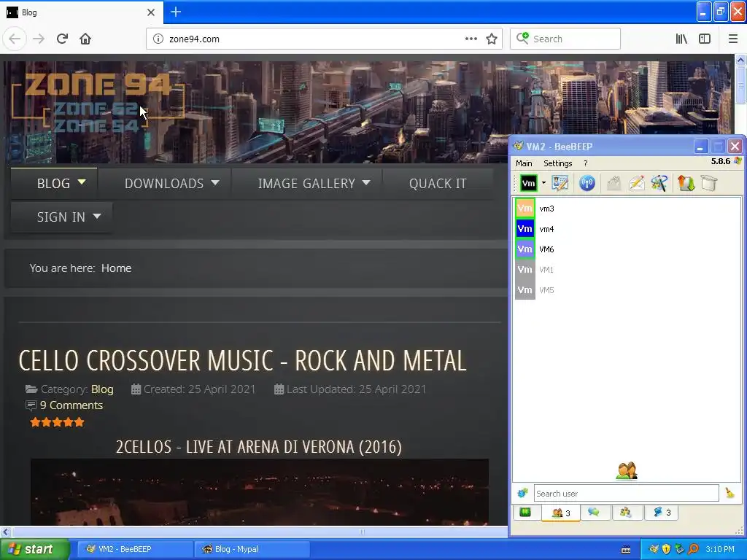Click the browser back arrow
The height and width of the screenshot is (560, 747).
[x=15, y=39]
